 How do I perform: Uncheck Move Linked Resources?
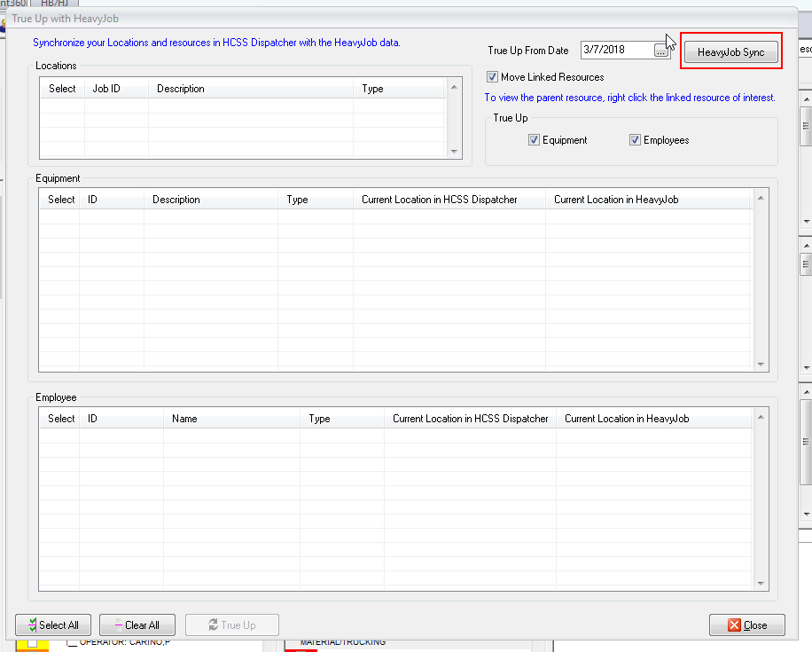coord(492,76)
